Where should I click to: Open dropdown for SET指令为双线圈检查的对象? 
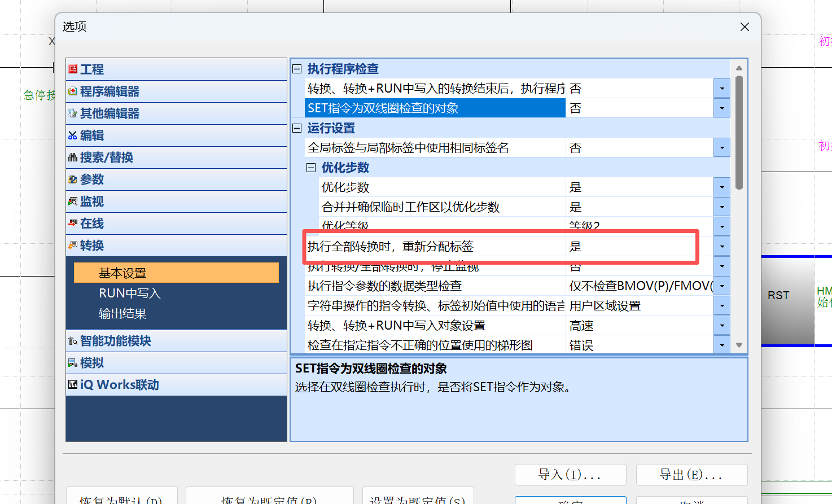pyautogui.click(x=721, y=108)
